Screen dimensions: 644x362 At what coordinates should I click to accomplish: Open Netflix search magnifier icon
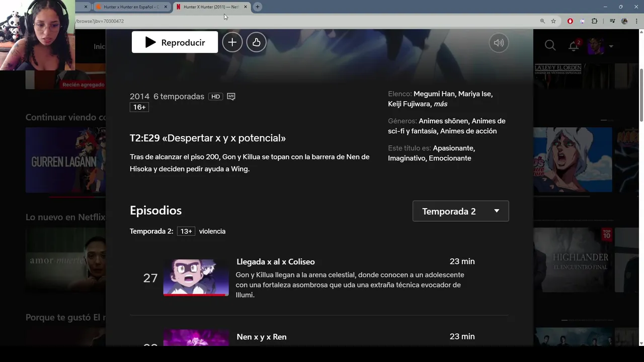[x=550, y=46]
